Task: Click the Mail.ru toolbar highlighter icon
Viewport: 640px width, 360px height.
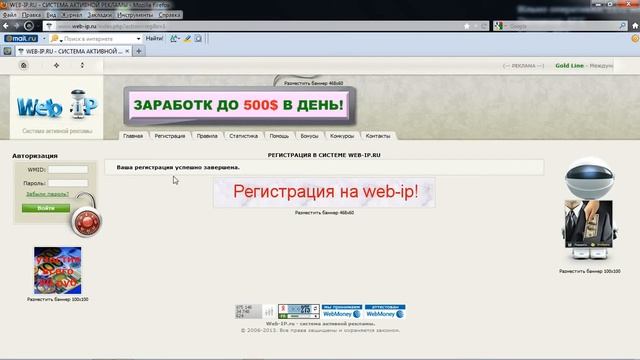Action: click(x=187, y=38)
